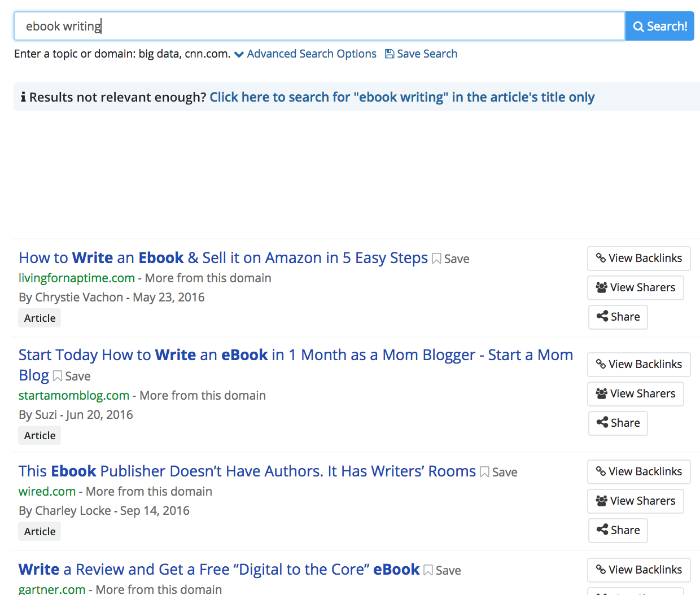Click the Article tag under By Suzi
This screenshot has height=595, width=700.
pyautogui.click(x=40, y=435)
